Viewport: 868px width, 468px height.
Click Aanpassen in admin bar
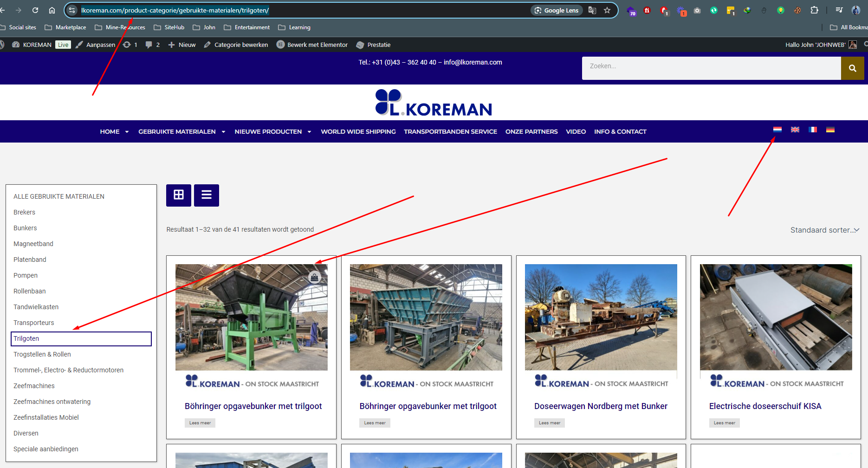pyautogui.click(x=96, y=45)
